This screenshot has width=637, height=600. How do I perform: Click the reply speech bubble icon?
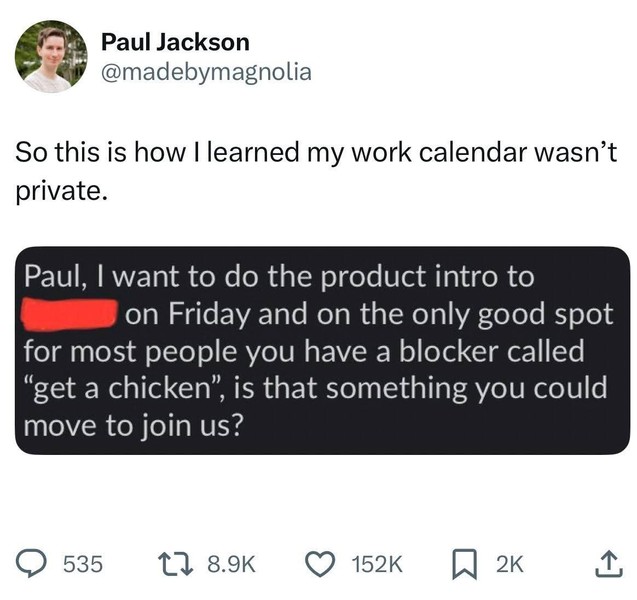tap(30, 562)
